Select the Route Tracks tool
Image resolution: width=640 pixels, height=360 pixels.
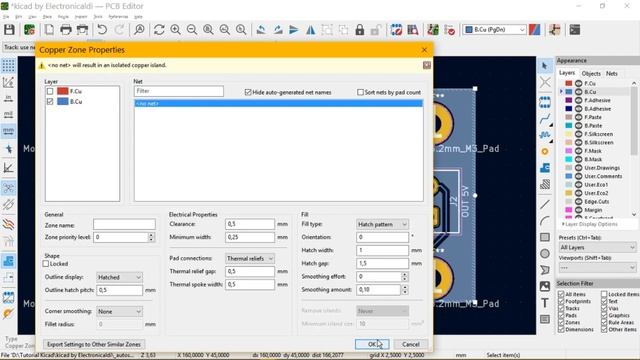coord(545,119)
